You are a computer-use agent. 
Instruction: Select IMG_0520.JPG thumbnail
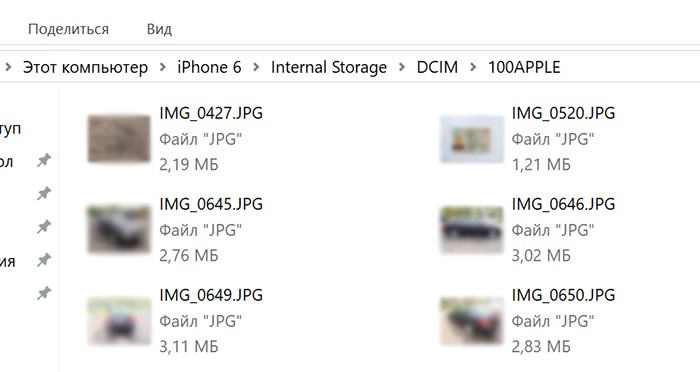tap(471, 139)
